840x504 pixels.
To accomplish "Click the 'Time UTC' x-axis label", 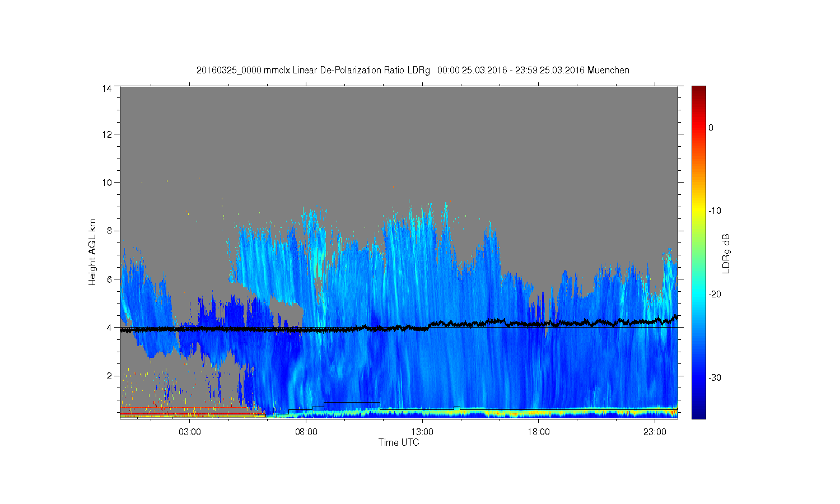I will tap(399, 442).
